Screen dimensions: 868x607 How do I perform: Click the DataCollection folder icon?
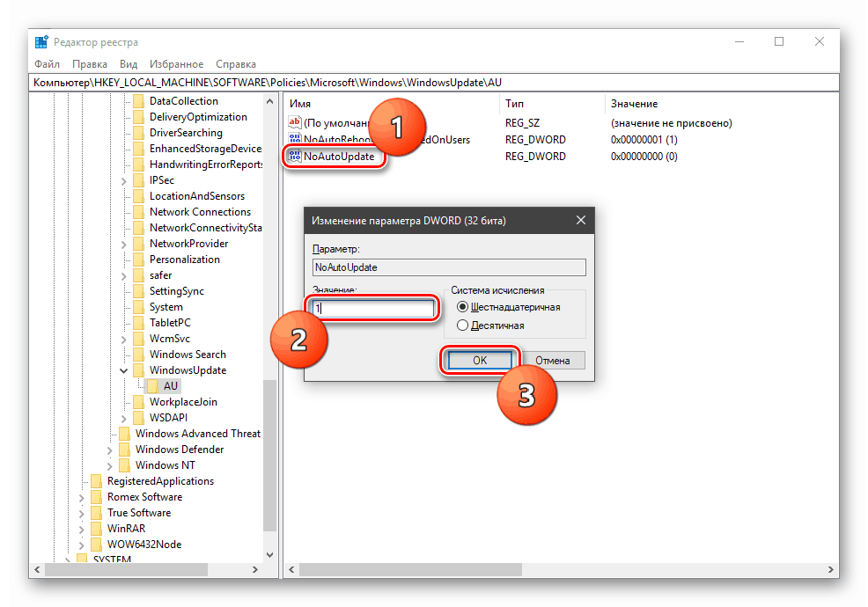(x=139, y=101)
